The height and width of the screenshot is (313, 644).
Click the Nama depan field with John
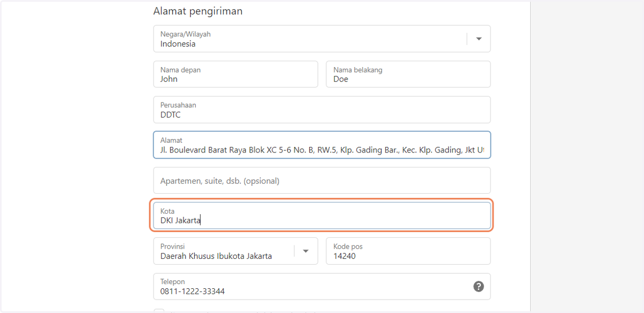[236, 74]
